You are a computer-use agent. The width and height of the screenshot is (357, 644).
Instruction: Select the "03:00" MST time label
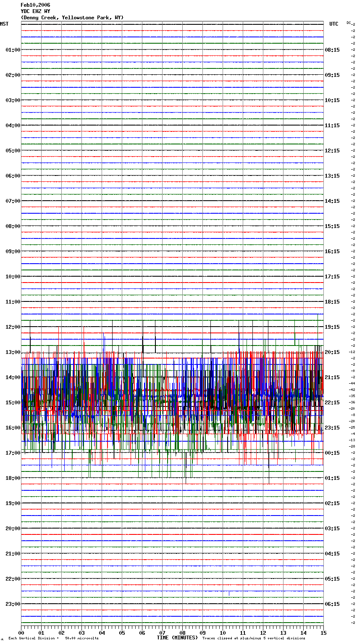pyautogui.click(x=13, y=100)
